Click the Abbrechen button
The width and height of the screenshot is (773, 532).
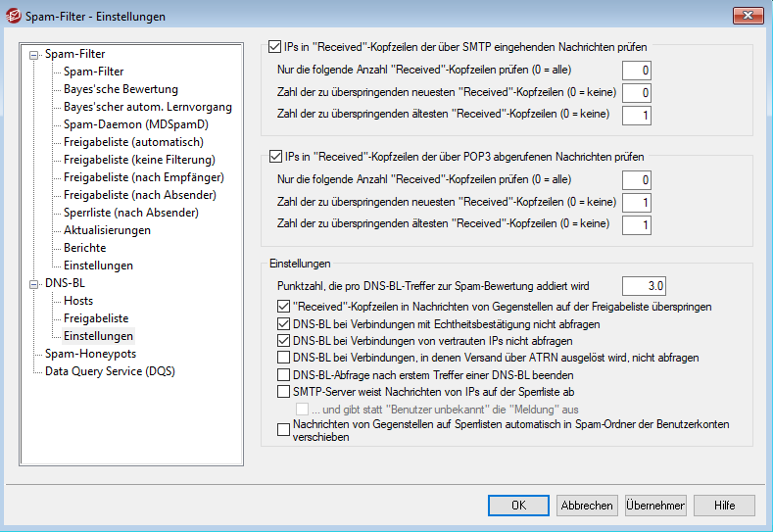(587, 506)
